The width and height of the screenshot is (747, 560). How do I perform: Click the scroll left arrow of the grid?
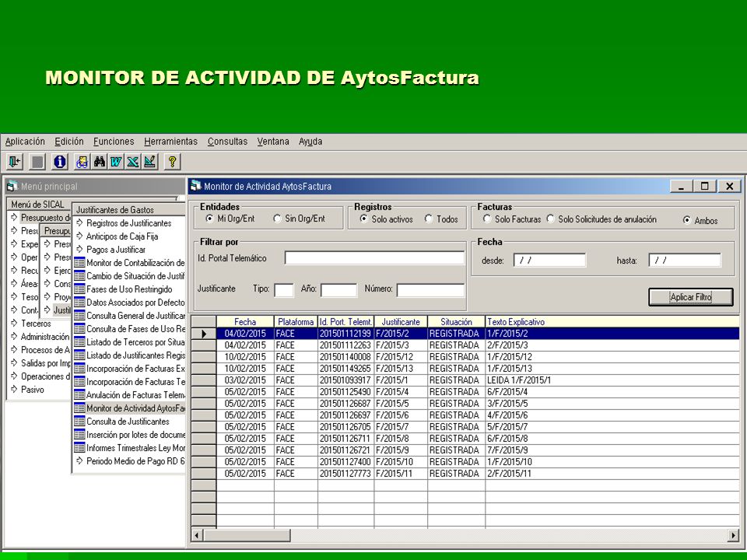[x=197, y=535]
